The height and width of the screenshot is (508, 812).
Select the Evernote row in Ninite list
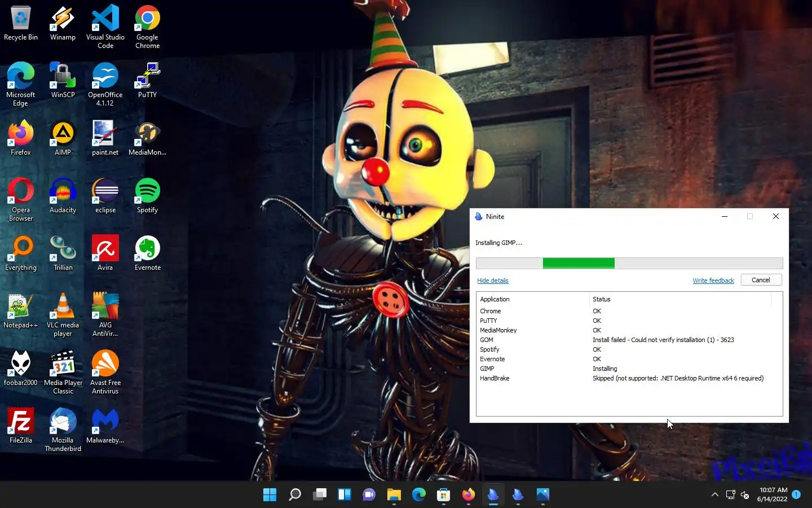[629, 359]
